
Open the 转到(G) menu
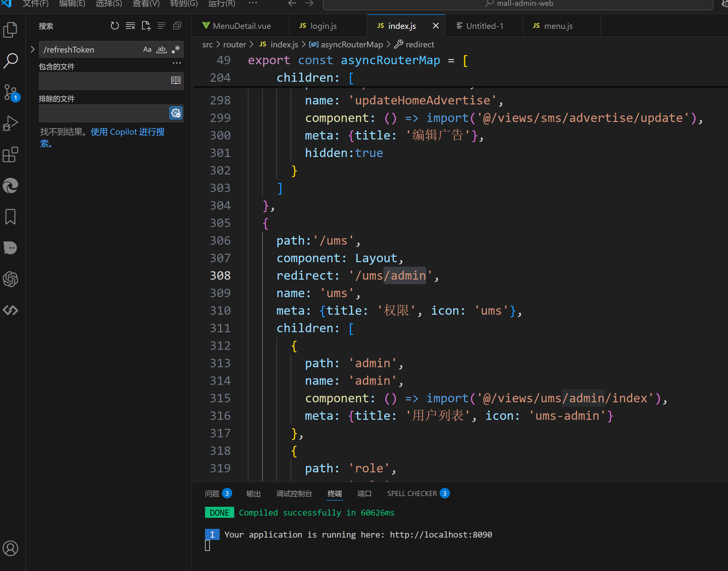coord(184,4)
